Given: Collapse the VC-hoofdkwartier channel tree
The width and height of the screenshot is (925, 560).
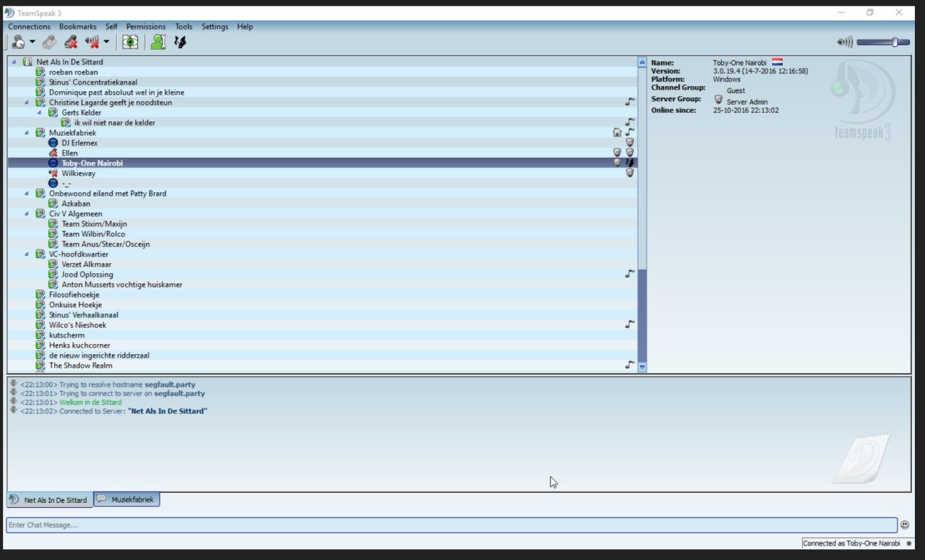Looking at the screenshot, I should (27, 254).
